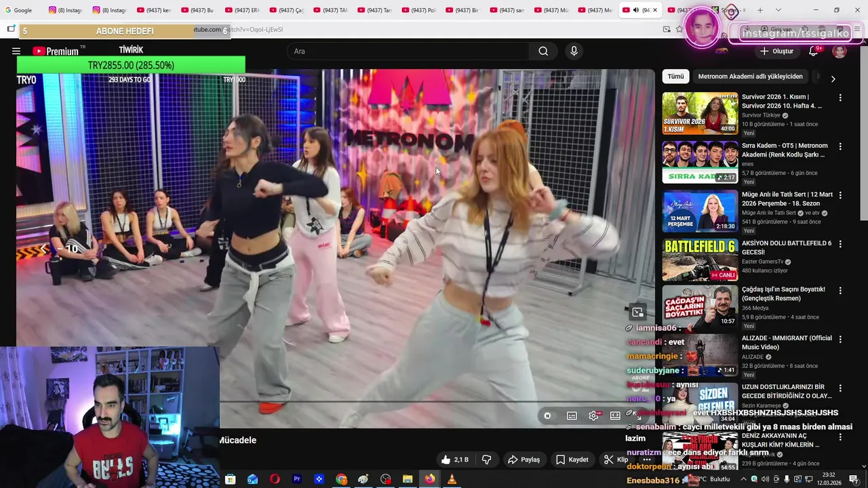Open options for UZUN DOSTLUKLARINIZI video
Screen dimensions: 868x488
[840, 388]
